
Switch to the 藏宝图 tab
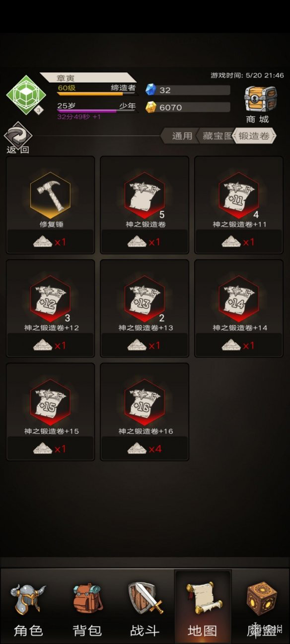click(x=217, y=136)
